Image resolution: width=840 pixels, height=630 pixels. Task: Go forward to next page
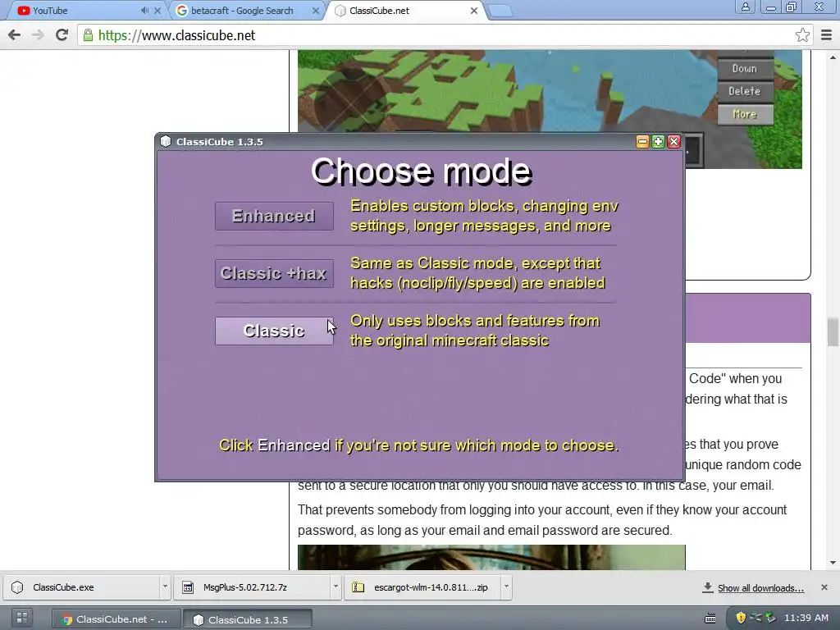click(x=38, y=35)
